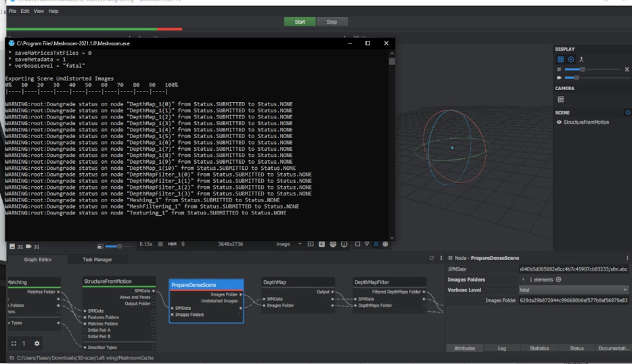Adjust the point size slider in Display panel
This screenshot has width=632, height=364.
click(x=593, y=69)
